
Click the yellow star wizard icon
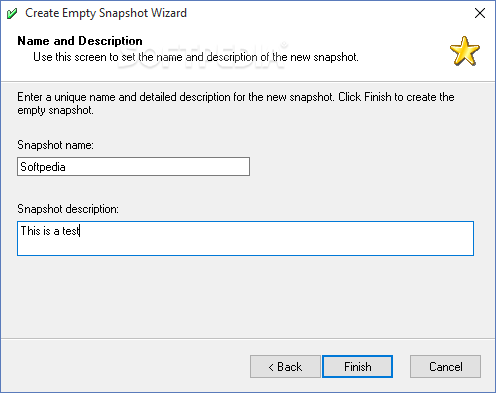(x=465, y=51)
